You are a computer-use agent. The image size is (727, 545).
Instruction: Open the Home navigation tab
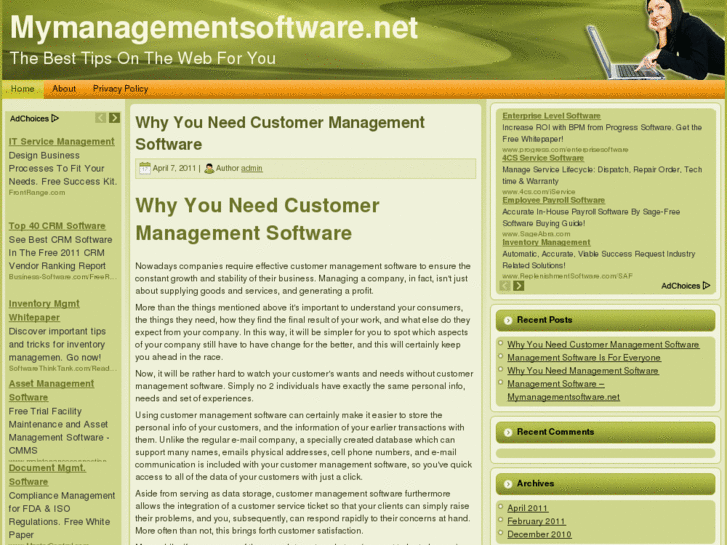(x=23, y=89)
